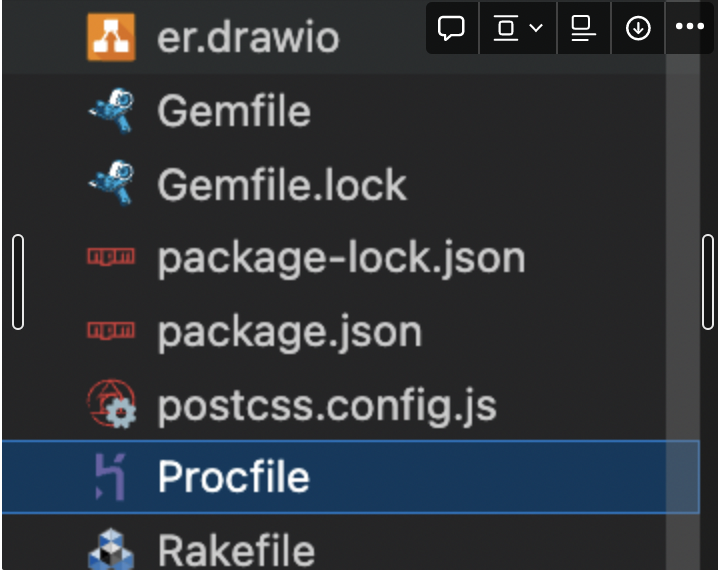
Task: Click the purple Heroku Procfile icon
Action: pos(110,477)
